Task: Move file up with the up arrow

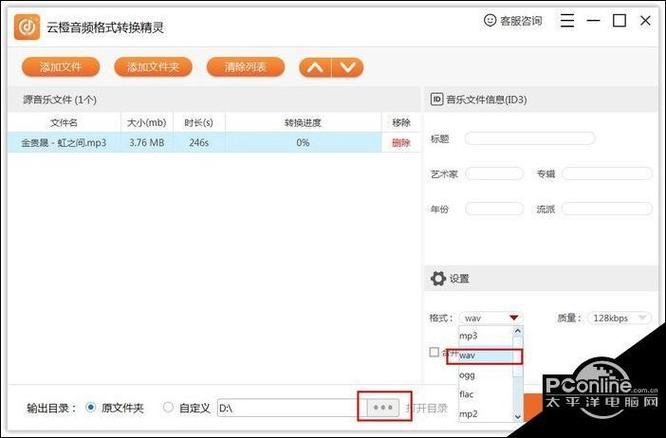Action: point(315,67)
